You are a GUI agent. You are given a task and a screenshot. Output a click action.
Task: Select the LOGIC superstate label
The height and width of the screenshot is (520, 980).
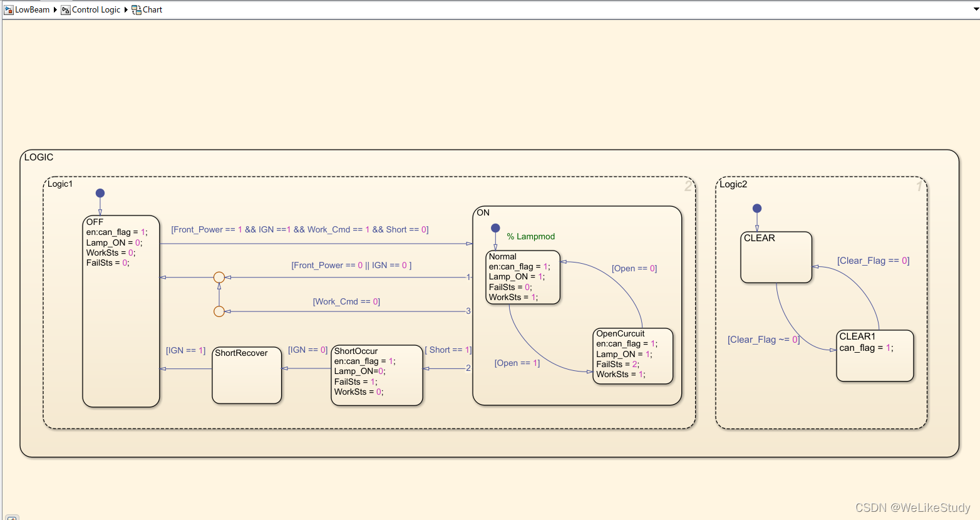39,157
